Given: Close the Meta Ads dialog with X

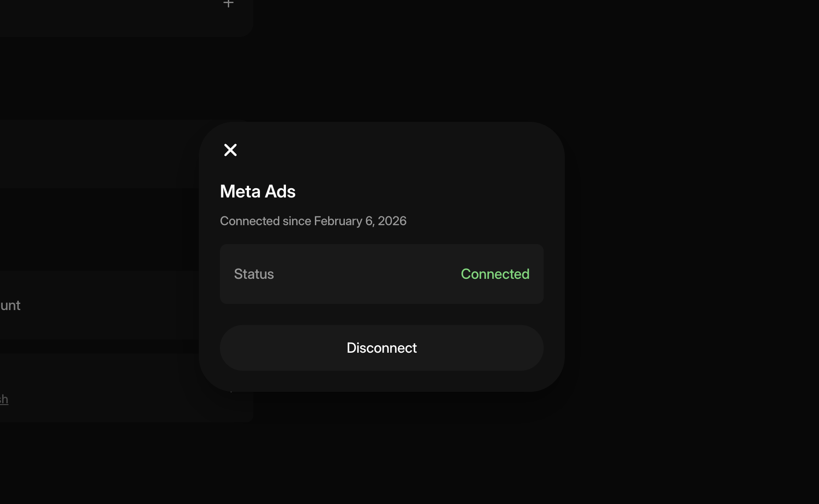Looking at the screenshot, I should click(230, 150).
